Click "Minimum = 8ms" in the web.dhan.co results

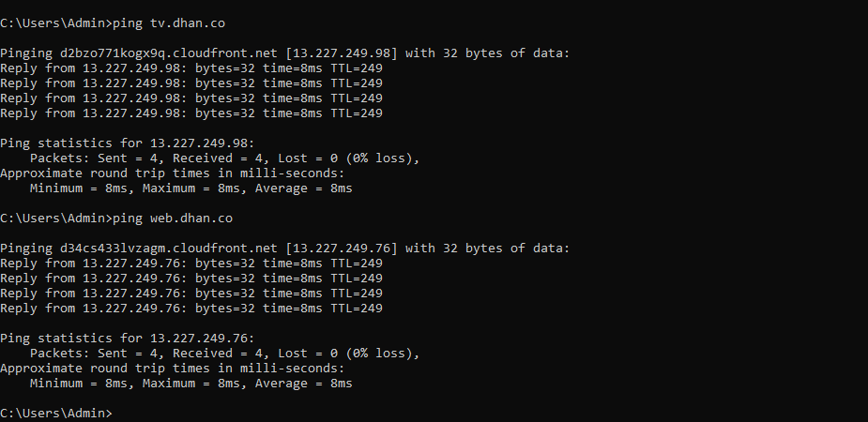(77, 383)
